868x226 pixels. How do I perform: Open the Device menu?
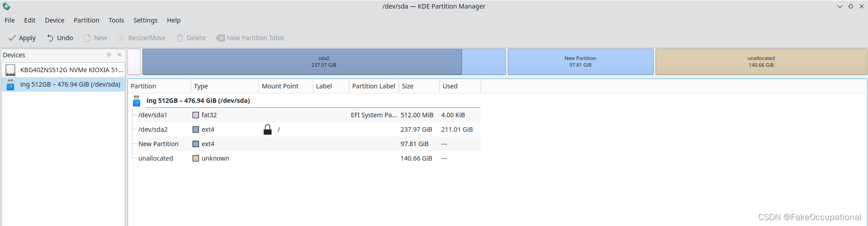(55, 20)
